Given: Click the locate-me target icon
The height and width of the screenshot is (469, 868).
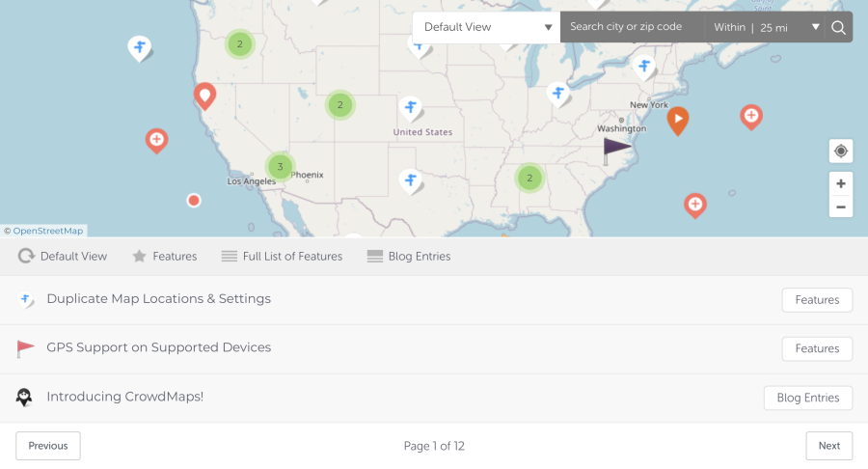Looking at the screenshot, I should pos(840,151).
